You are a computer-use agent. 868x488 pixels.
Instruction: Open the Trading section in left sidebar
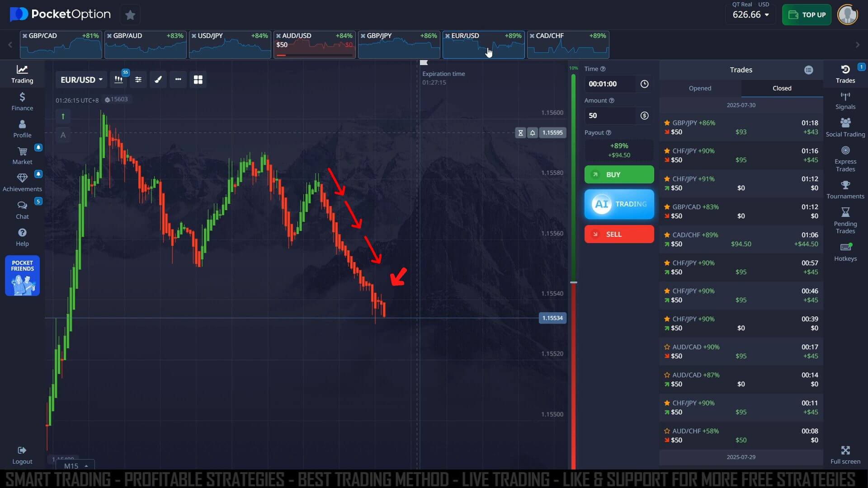point(22,74)
